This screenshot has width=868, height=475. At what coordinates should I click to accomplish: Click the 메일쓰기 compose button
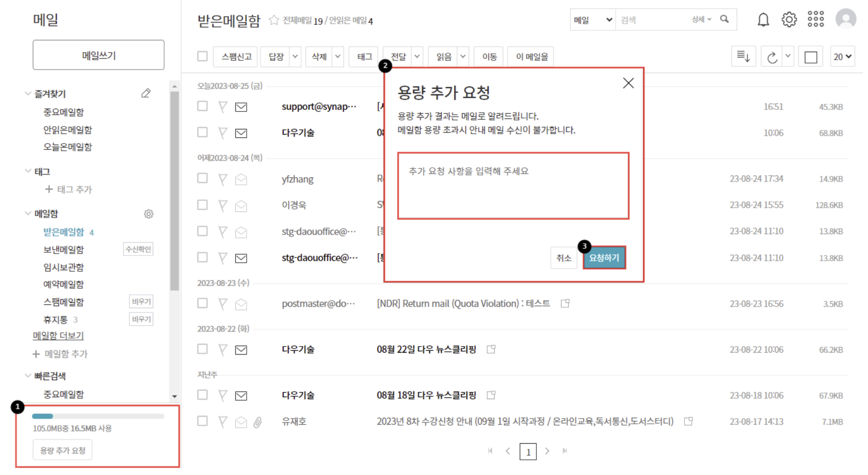click(99, 55)
